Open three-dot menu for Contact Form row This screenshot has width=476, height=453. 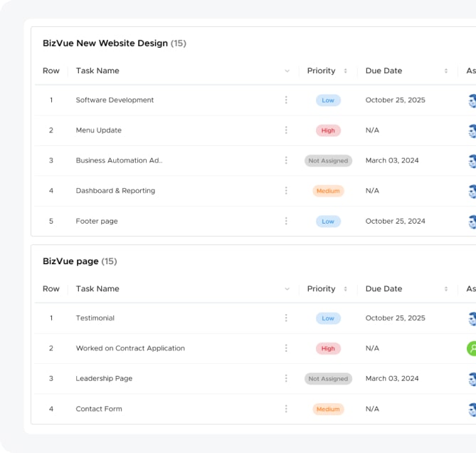286,409
